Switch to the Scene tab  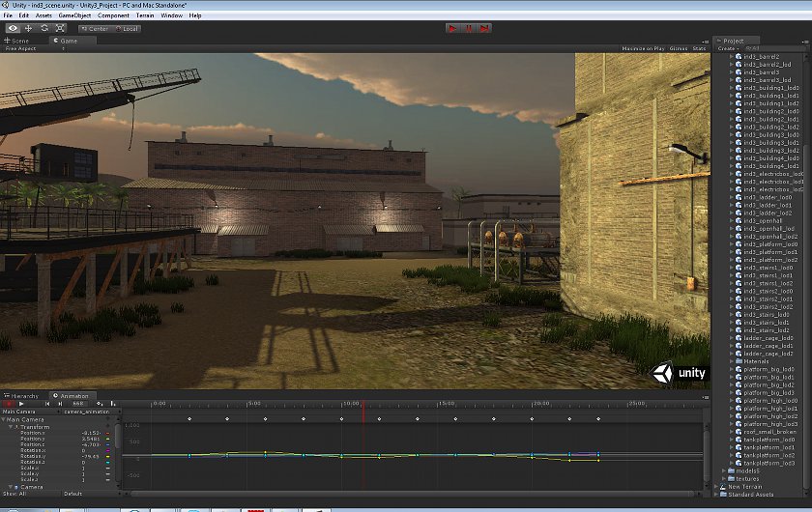[x=17, y=41]
